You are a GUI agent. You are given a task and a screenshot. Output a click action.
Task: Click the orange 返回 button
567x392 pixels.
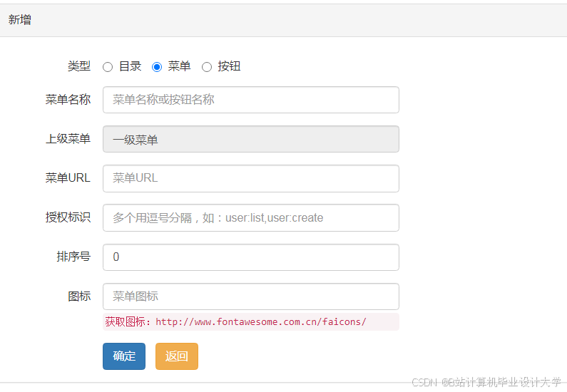click(x=177, y=356)
